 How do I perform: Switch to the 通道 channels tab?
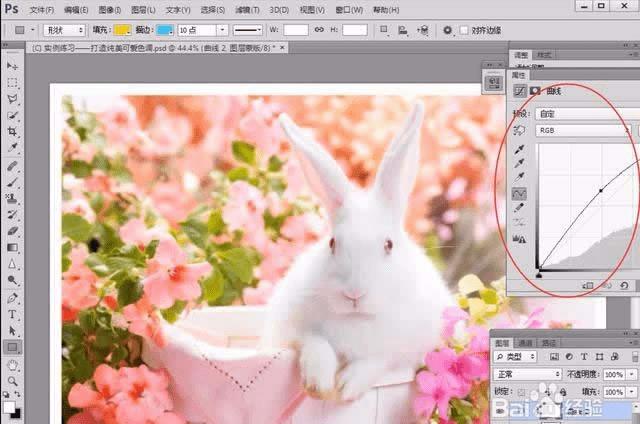526,342
